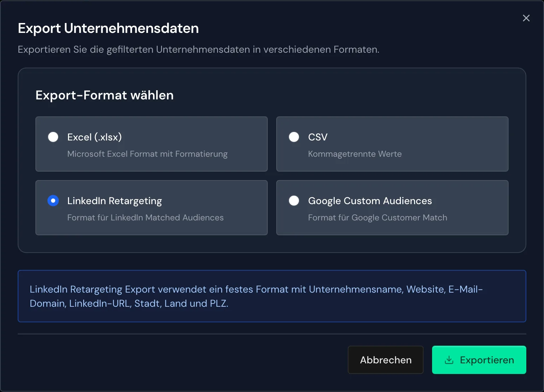Click the 'Kommagetrennte Werte' description text
This screenshot has height=392, width=544.
[x=355, y=154]
